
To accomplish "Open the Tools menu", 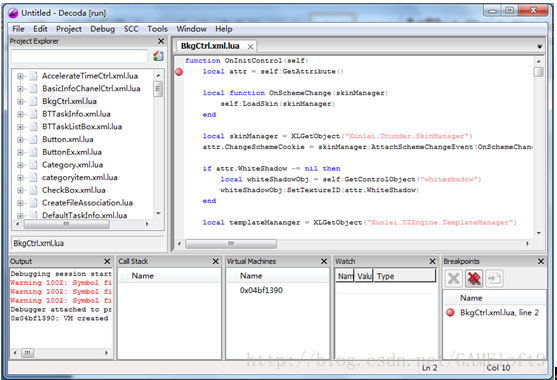I will tap(157, 29).
